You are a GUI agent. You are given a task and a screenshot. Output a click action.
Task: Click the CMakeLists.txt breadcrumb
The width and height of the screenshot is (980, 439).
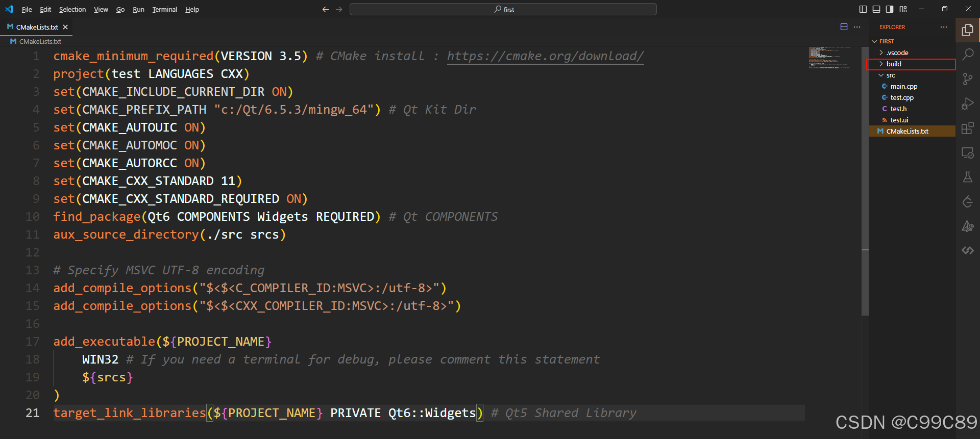(x=40, y=41)
